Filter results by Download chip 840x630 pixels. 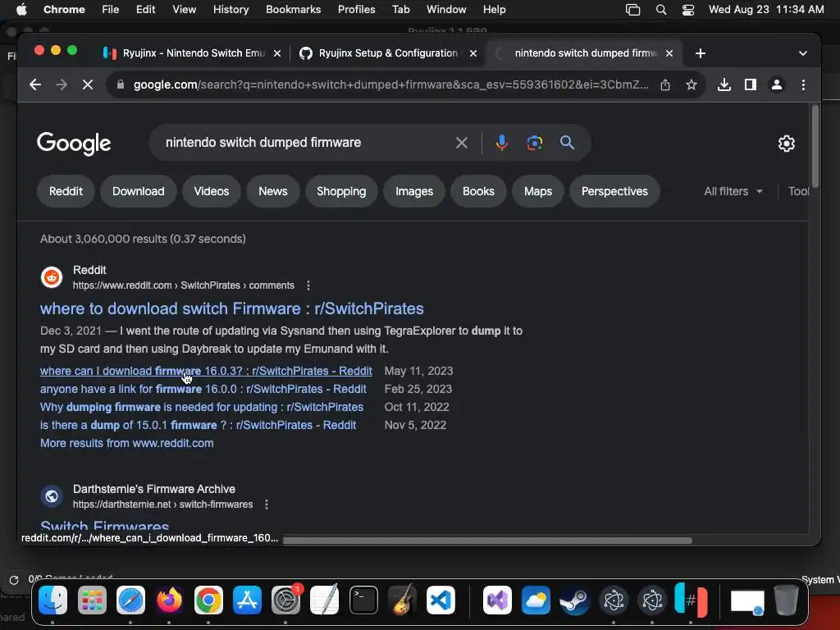click(138, 191)
